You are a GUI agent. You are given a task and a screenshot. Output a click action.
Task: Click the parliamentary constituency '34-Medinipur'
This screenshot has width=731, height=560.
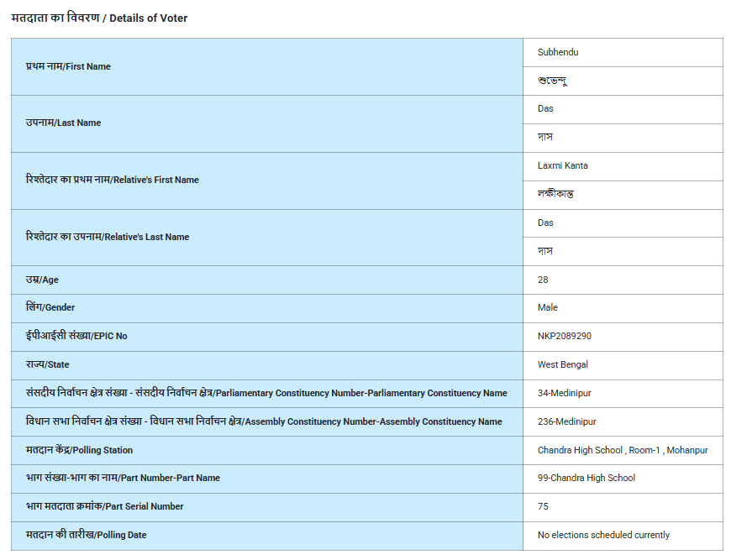pos(565,393)
